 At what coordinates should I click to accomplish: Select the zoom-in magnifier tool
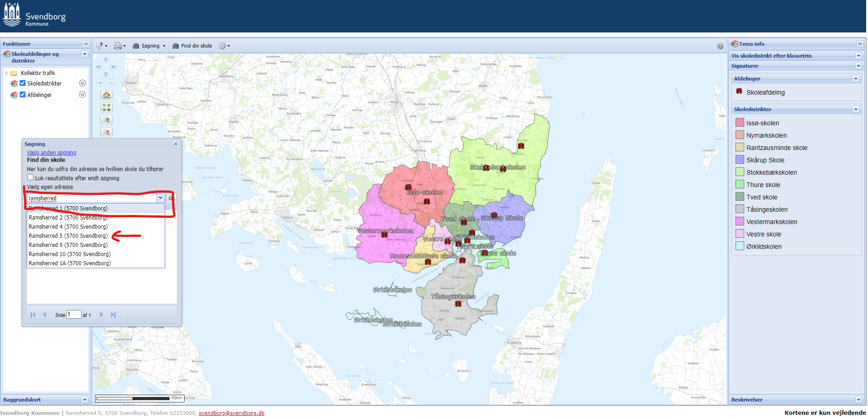106,119
